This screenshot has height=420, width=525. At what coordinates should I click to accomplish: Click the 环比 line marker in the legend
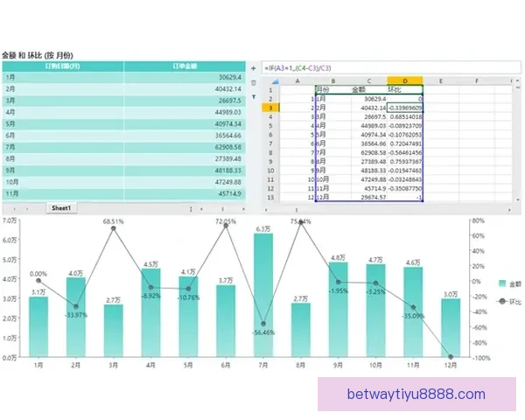coord(501,300)
